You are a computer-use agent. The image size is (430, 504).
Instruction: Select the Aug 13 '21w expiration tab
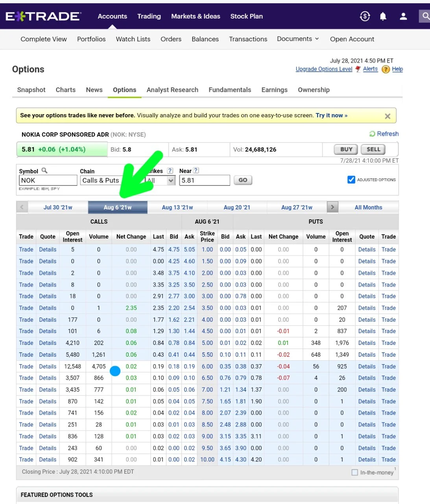177,208
